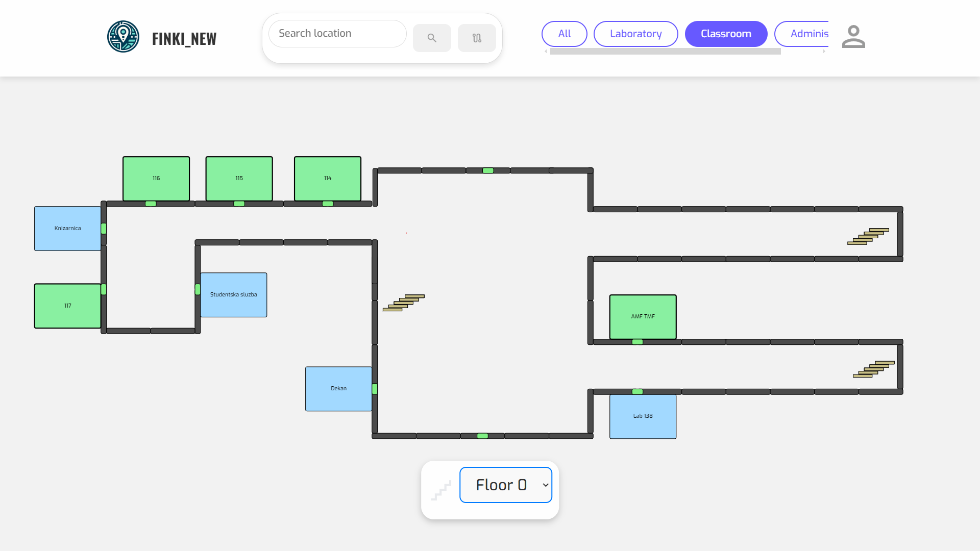
Task: Open the Floor 0 dropdown
Action: click(505, 485)
